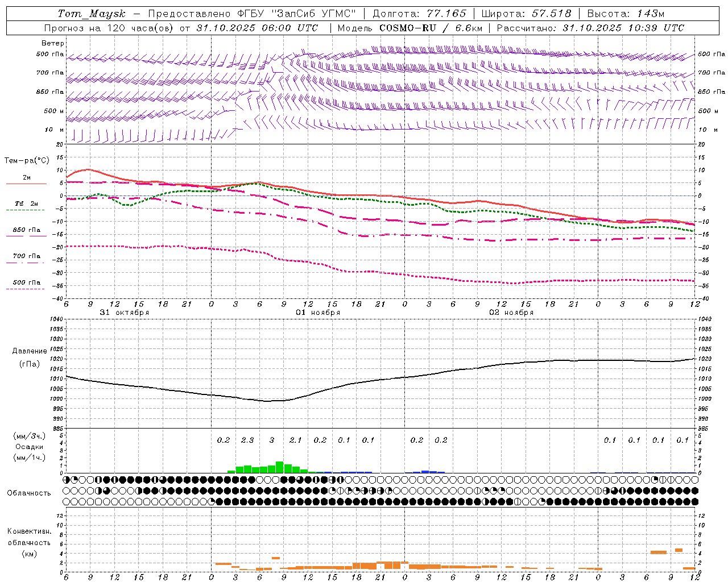This screenshot has width=728, height=582.
Task: Click the station name Tom_Maysk in the header
Action: [x=92, y=14]
